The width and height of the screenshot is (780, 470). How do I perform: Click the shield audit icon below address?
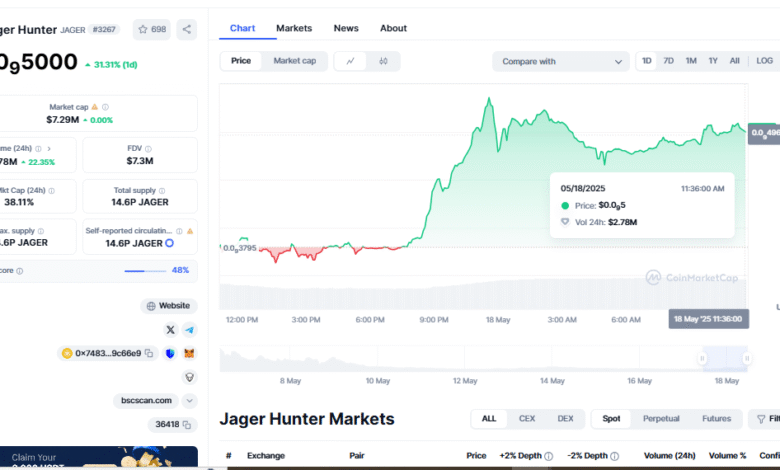point(190,377)
